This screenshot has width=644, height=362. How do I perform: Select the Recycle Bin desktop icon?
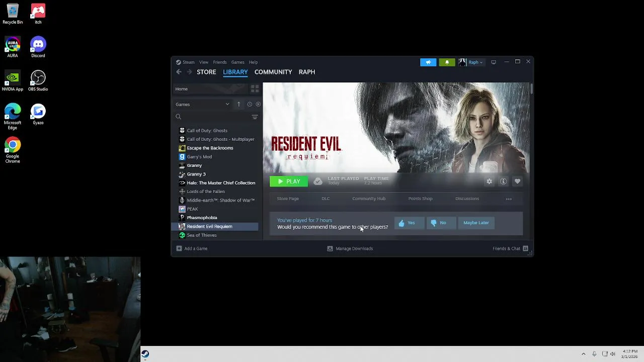click(x=13, y=14)
